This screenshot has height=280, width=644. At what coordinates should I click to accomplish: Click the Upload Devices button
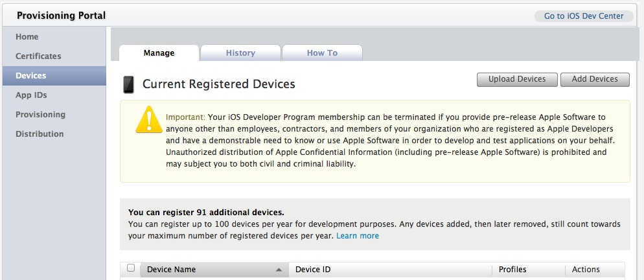click(x=517, y=79)
